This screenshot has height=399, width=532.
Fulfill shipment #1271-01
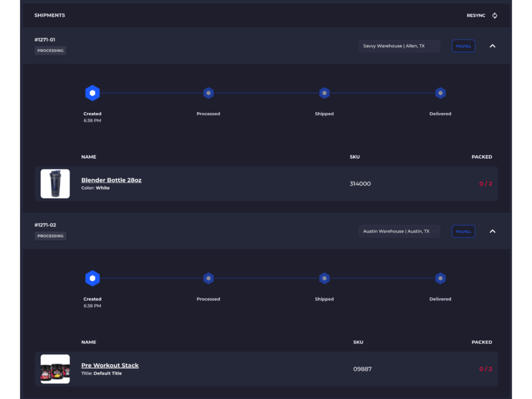[464, 46]
